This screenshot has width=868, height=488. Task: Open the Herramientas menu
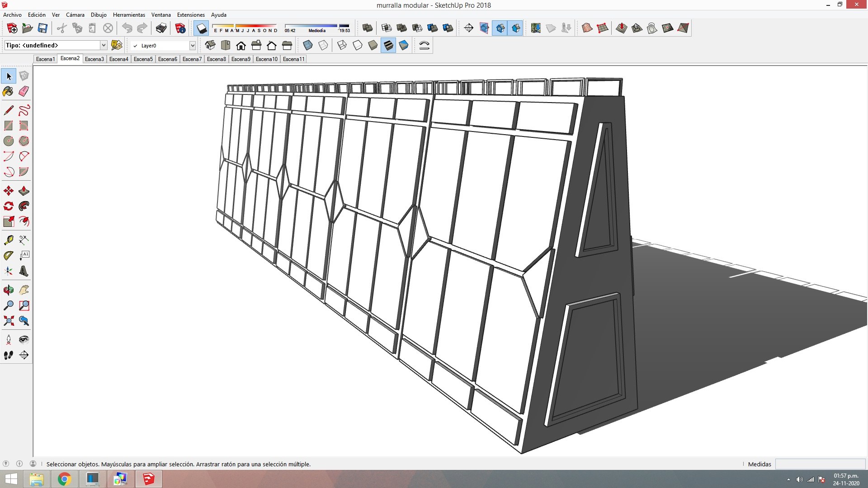(x=129, y=15)
